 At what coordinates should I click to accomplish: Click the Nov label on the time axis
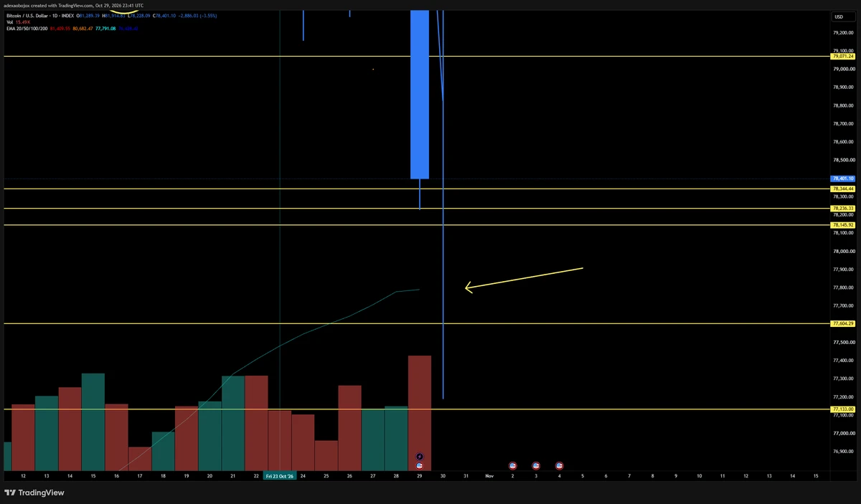tap(489, 476)
